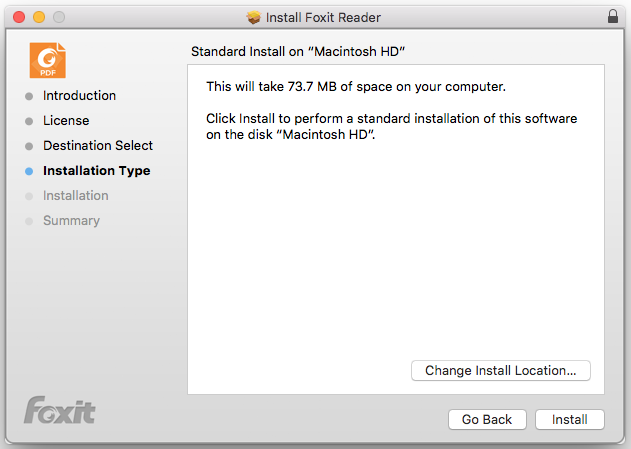
Task: Click the lock icon in title bar
Action: click(612, 16)
